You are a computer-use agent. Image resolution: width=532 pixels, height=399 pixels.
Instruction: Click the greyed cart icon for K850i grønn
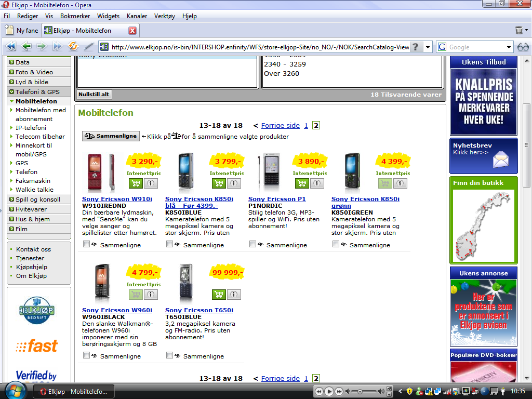click(385, 183)
